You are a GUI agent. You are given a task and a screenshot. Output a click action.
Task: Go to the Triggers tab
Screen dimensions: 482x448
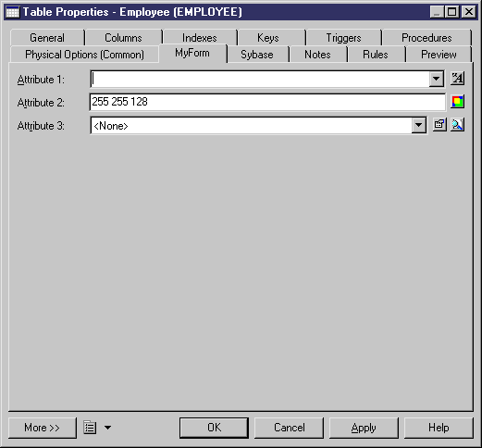[x=343, y=38]
